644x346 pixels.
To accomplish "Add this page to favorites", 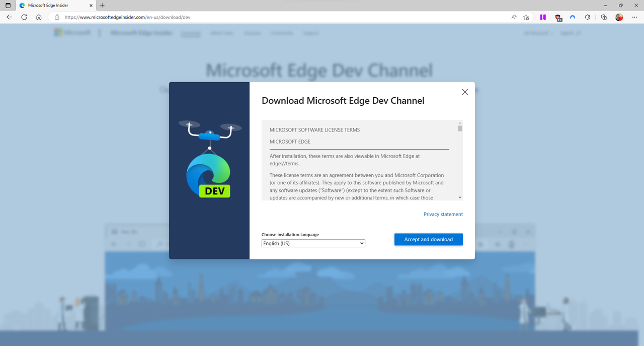I will pos(526,17).
